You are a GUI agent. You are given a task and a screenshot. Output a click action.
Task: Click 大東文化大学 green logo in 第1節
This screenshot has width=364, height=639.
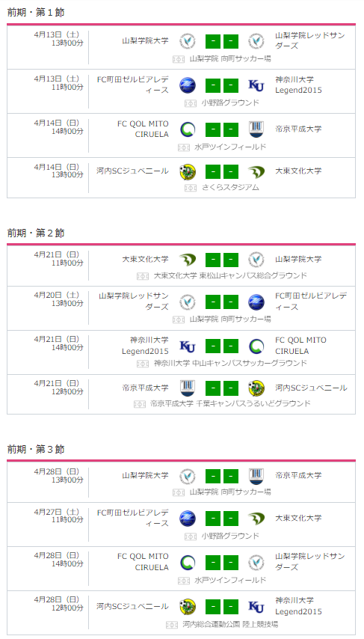click(x=256, y=172)
